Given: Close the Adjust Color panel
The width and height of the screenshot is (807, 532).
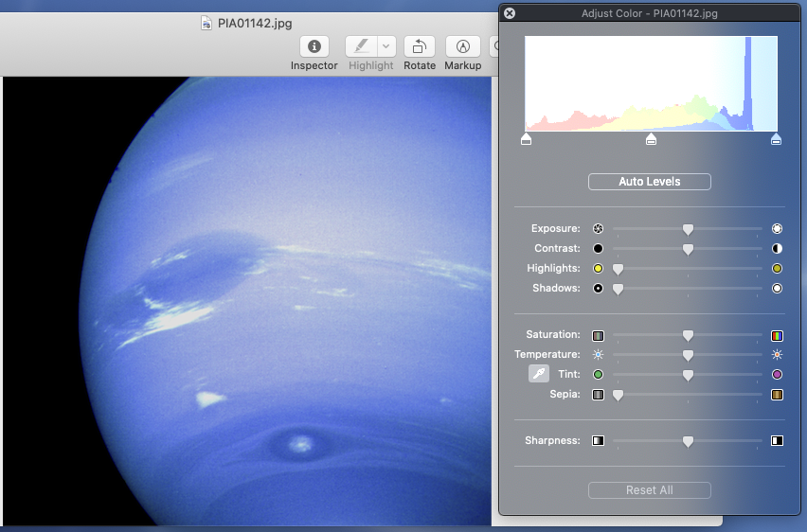Looking at the screenshot, I should point(510,13).
